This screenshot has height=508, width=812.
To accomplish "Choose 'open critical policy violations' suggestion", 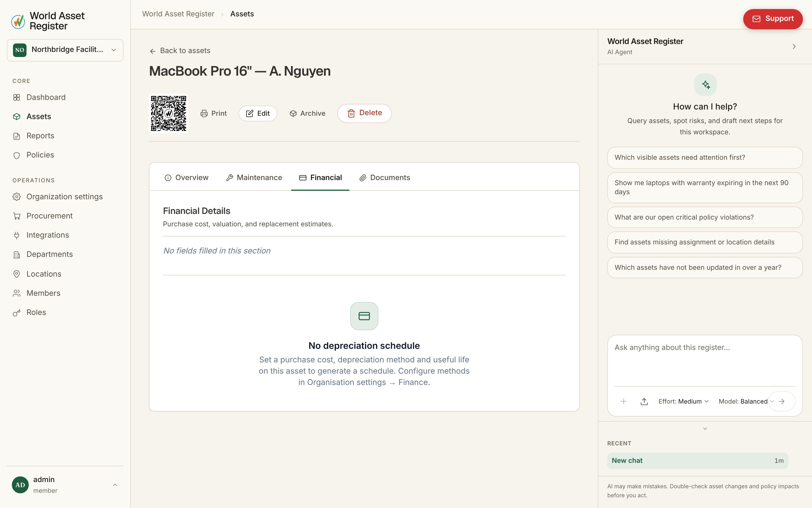I will pos(705,217).
